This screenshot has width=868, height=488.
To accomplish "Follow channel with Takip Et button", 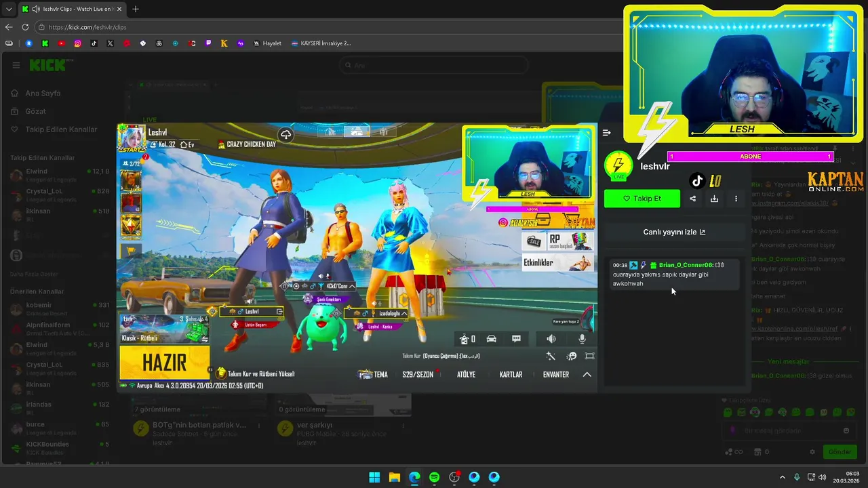I will [x=642, y=199].
